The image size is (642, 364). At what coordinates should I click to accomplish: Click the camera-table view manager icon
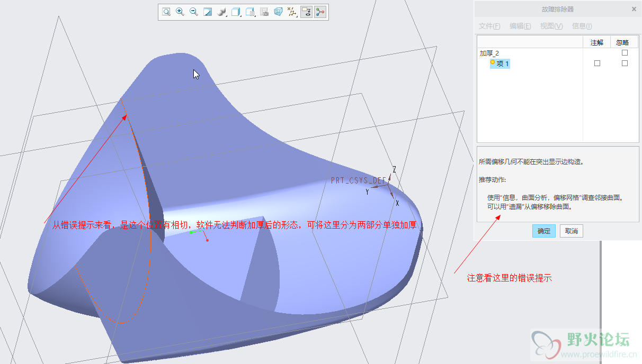pyautogui.click(x=264, y=12)
